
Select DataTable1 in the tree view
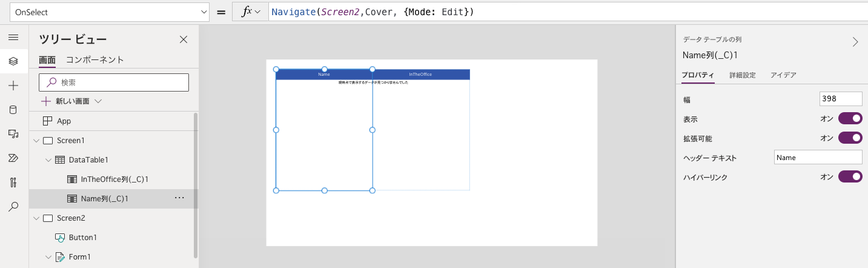[x=88, y=160]
